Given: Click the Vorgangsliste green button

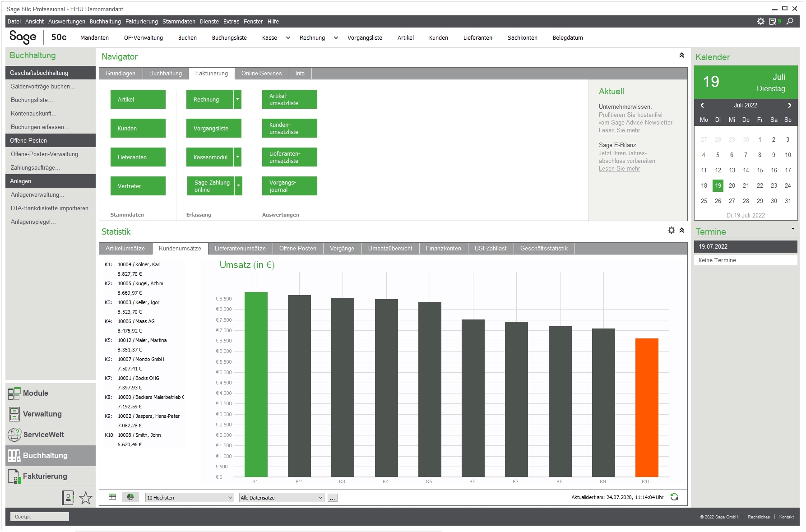Looking at the screenshot, I should (214, 128).
